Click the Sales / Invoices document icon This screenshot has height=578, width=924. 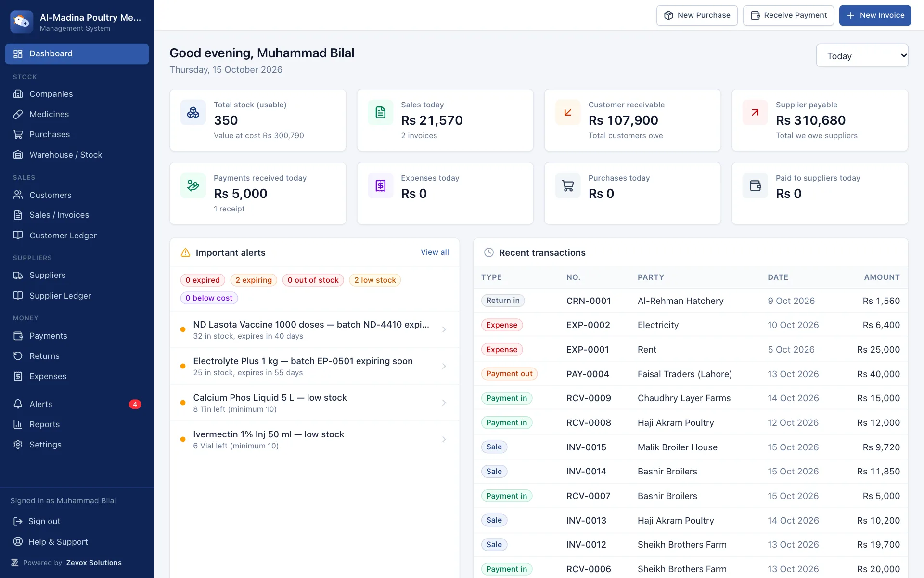[18, 215]
